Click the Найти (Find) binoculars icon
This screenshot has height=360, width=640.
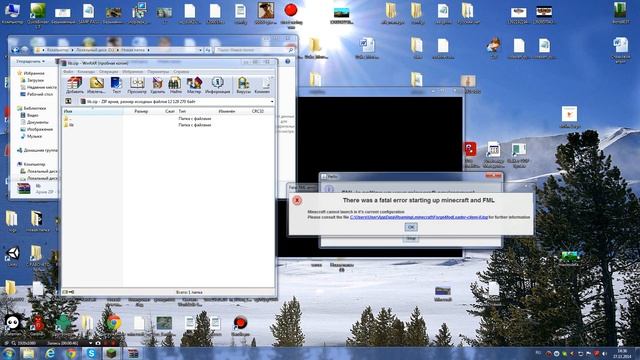[175, 85]
